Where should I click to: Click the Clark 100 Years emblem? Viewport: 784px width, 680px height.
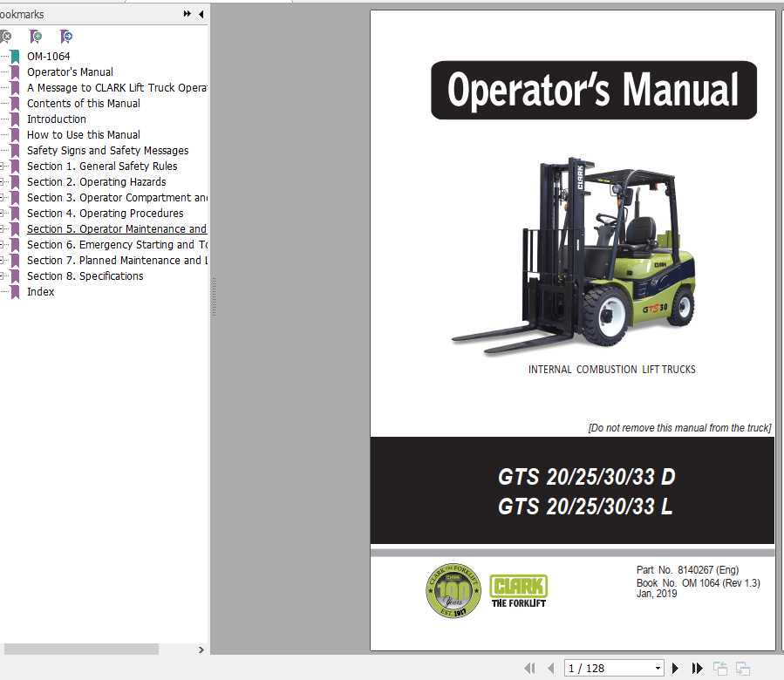pyautogui.click(x=453, y=590)
